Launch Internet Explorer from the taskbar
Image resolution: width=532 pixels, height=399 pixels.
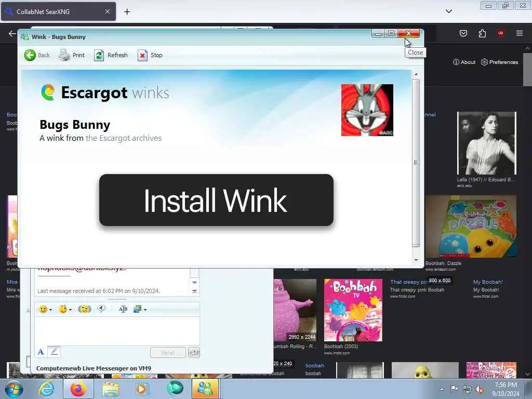tap(46, 389)
